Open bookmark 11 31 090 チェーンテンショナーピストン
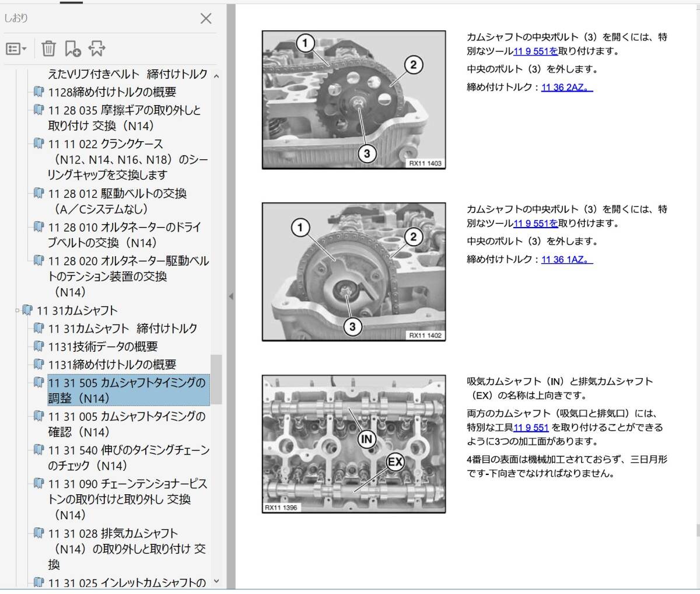700x594 pixels. (128, 499)
